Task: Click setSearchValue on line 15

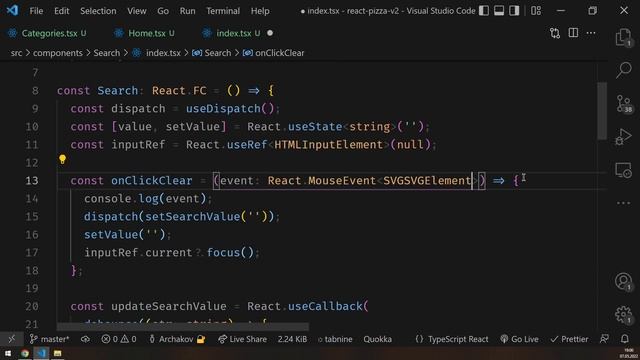Action: click(x=193, y=216)
